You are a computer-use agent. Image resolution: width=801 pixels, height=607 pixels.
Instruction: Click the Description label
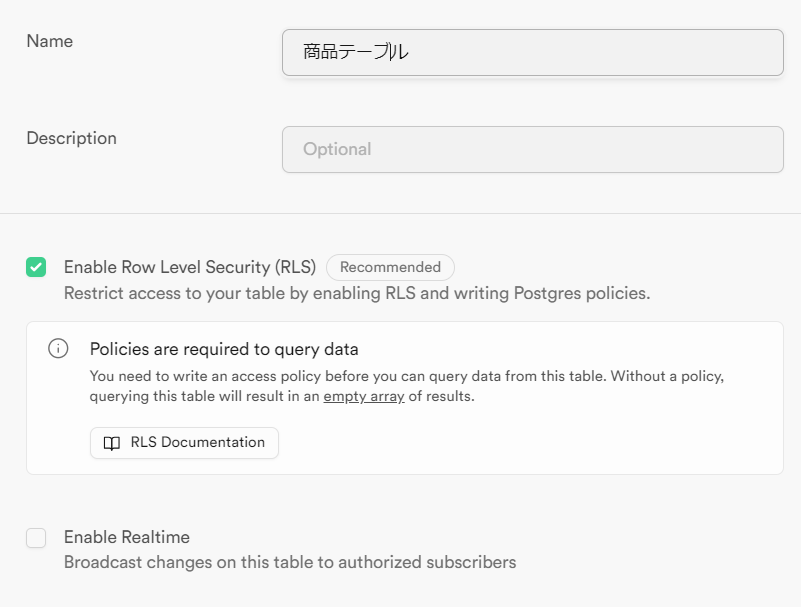click(x=71, y=138)
